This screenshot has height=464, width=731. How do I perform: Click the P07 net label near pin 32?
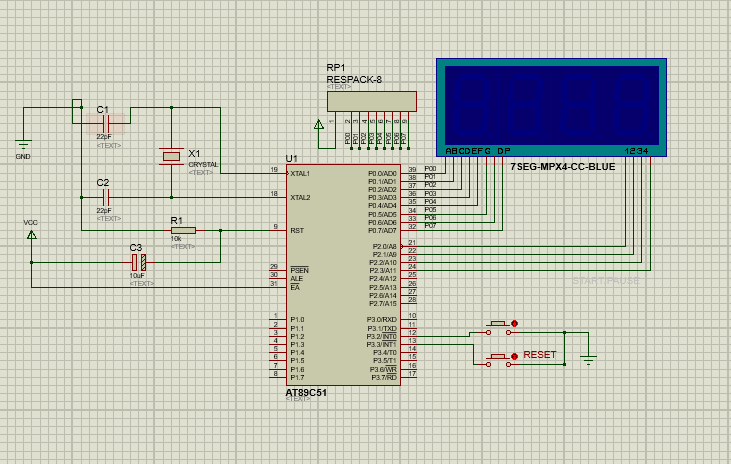click(x=430, y=226)
